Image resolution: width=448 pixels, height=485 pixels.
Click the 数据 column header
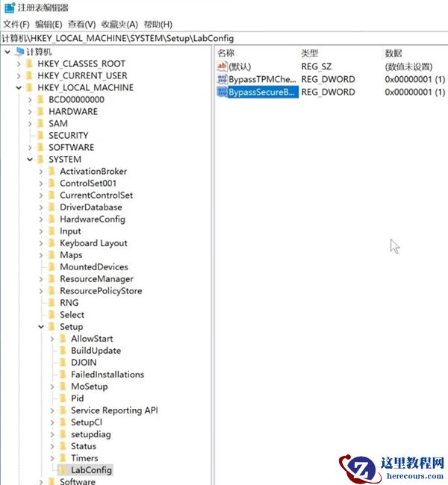pos(393,53)
